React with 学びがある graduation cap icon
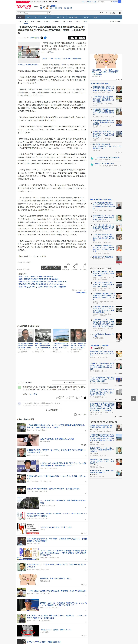Viewport: 138px width, 644px height. [x=65, y=267]
